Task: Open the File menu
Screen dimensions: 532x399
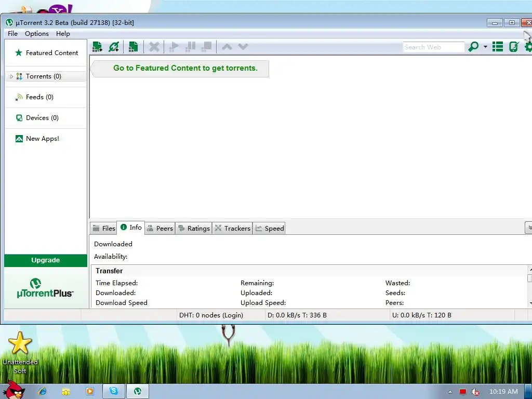Action: [x=12, y=34]
